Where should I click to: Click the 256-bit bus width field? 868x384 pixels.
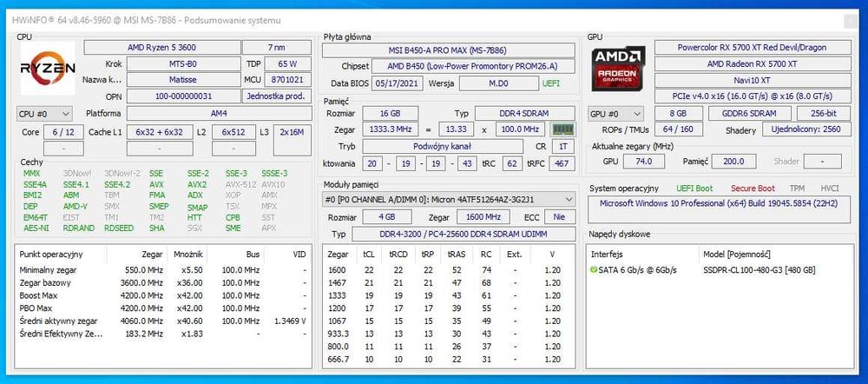[x=824, y=113]
